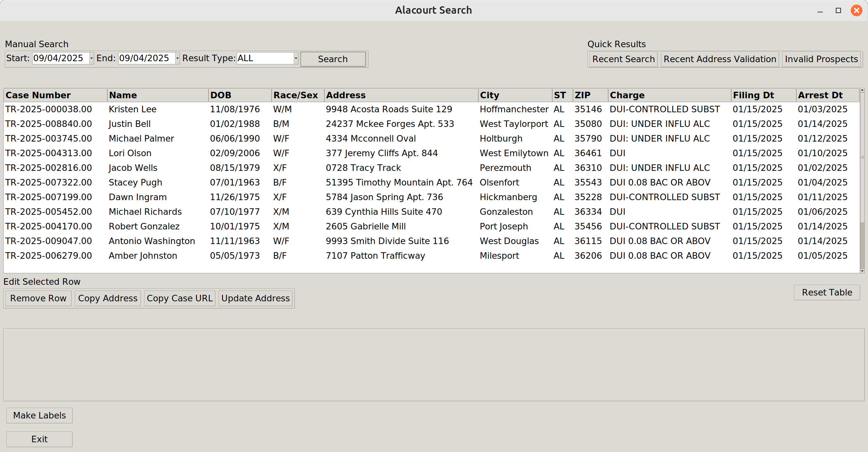The image size is (868, 452).
Task: Select case TR-2025-000038.00 row
Action: pos(431,109)
